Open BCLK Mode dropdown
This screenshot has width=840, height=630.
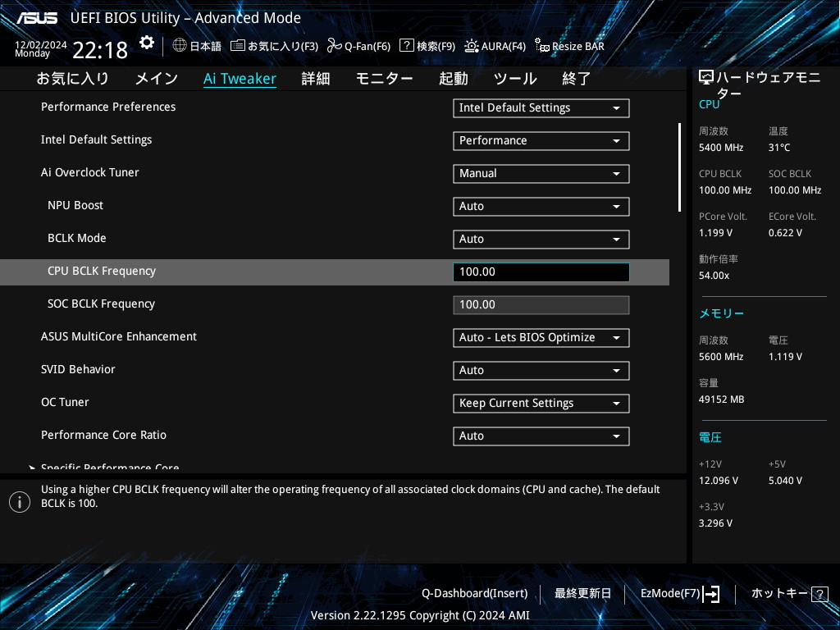click(541, 239)
